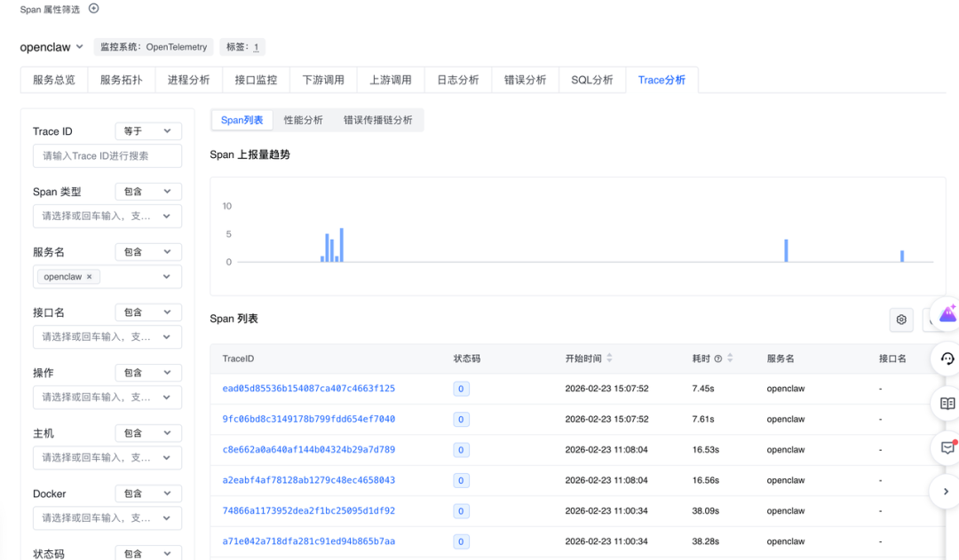Switch to the 性能分析 sub-tab

coord(303,120)
